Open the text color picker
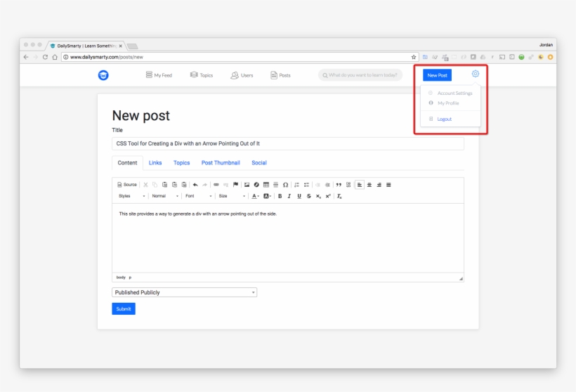576x392 pixels. coord(256,196)
